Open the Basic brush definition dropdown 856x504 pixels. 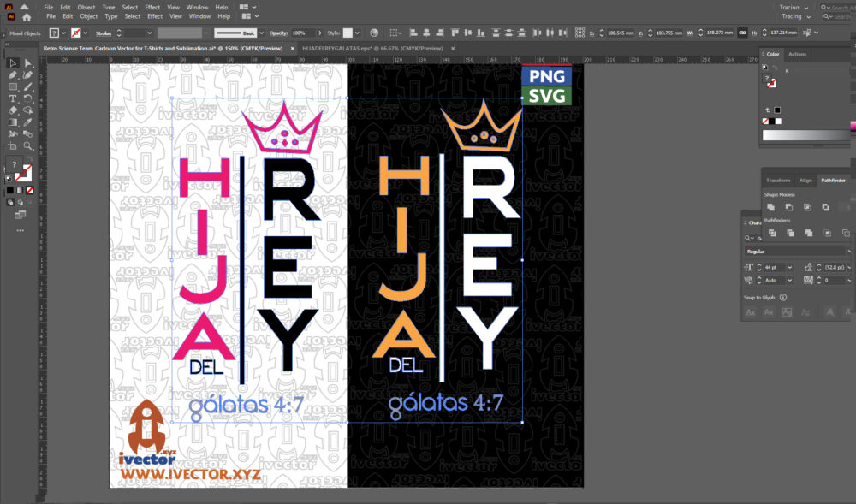(x=261, y=33)
